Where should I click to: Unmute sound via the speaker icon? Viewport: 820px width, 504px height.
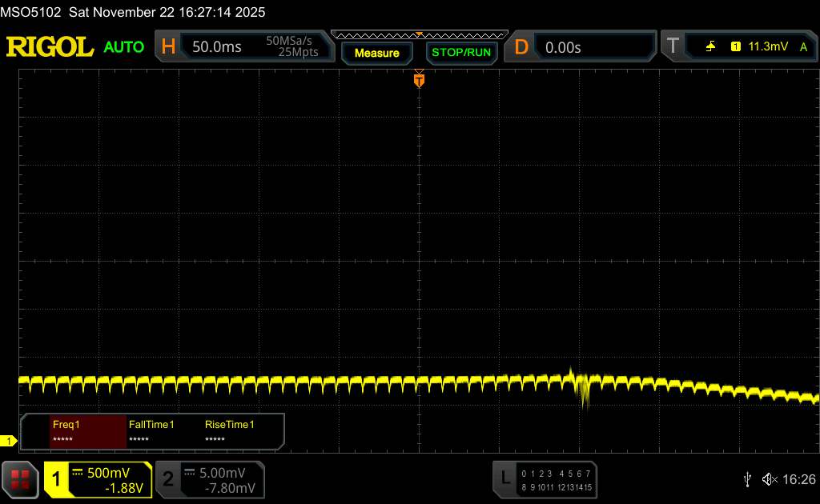[x=769, y=478]
